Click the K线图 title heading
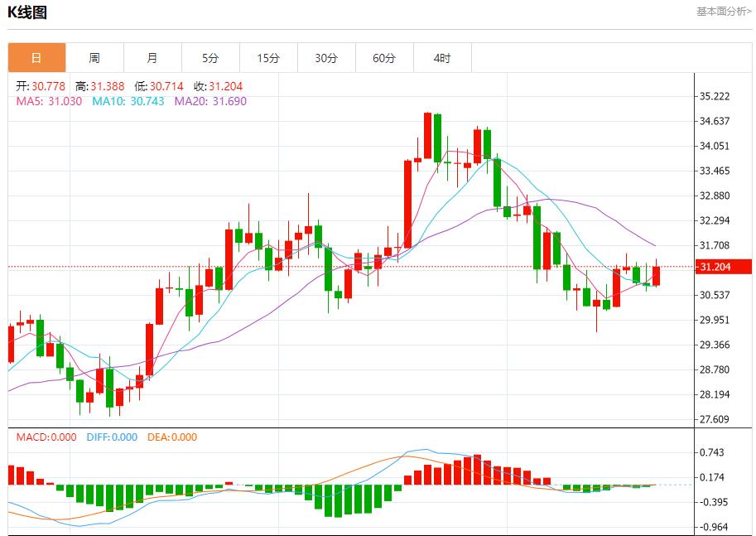 click(27, 12)
